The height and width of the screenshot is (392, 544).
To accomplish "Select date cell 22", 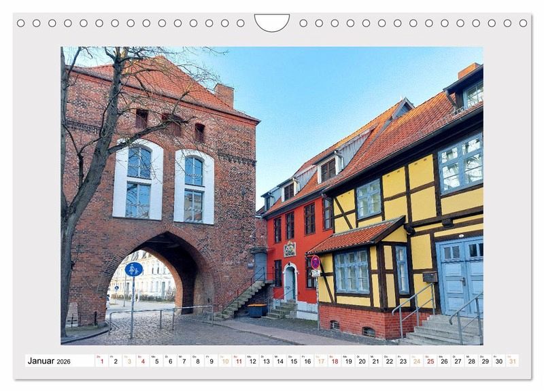I will coord(389,361).
